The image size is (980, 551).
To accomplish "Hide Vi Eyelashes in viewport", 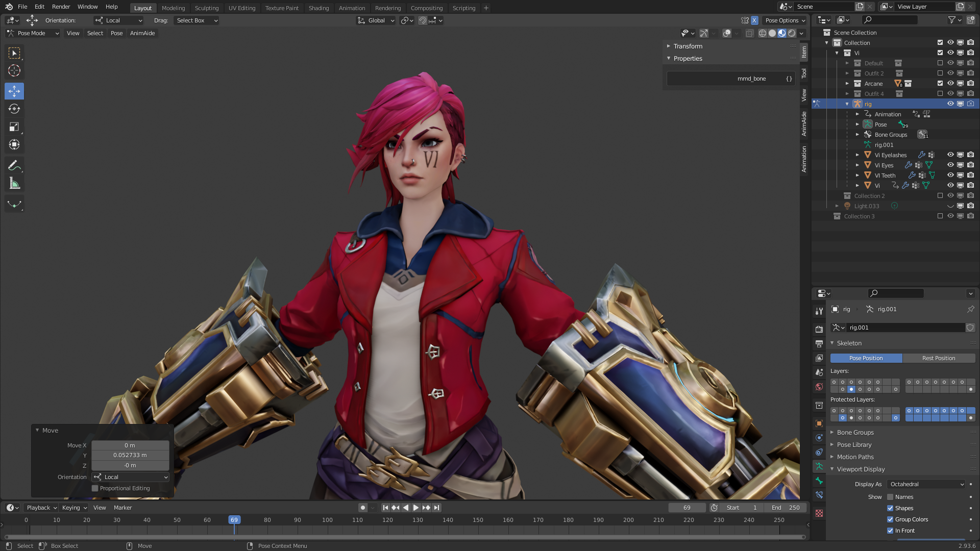I will coord(950,155).
